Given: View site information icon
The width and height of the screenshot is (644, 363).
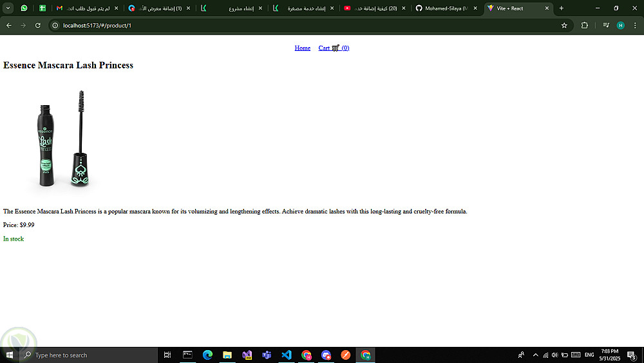Looking at the screenshot, I should [55, 26].
